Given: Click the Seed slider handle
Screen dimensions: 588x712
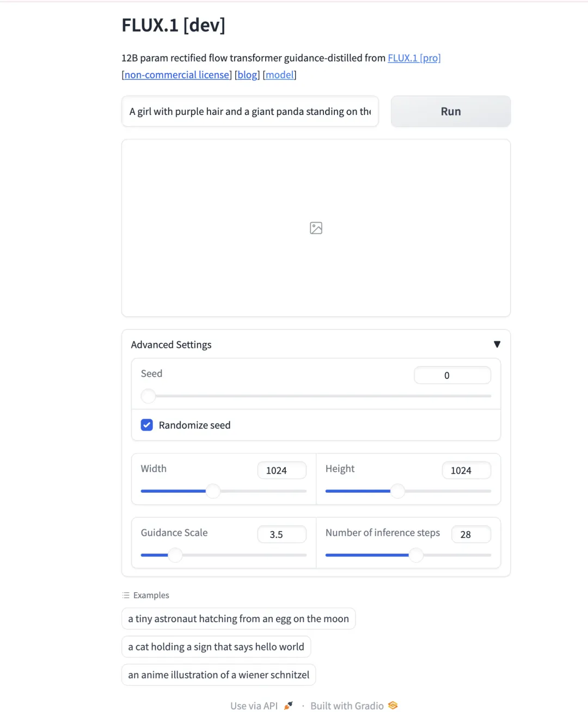Looking at the screenshot, I should click(148, 396).
